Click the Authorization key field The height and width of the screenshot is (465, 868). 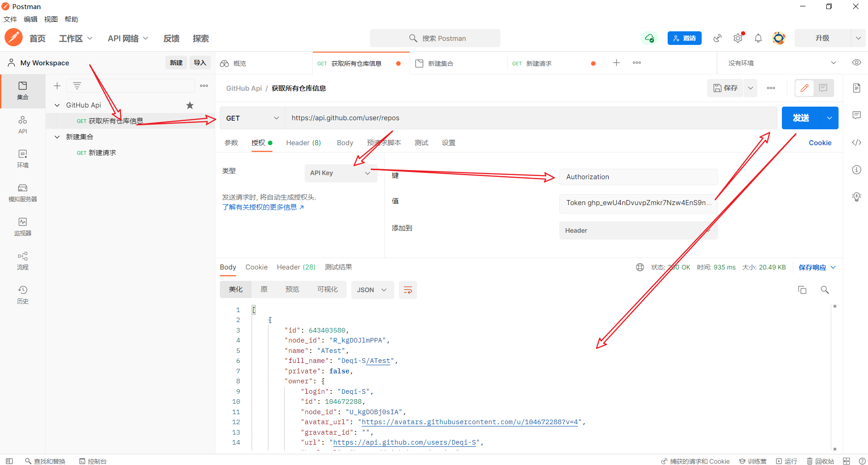[638, 177]
